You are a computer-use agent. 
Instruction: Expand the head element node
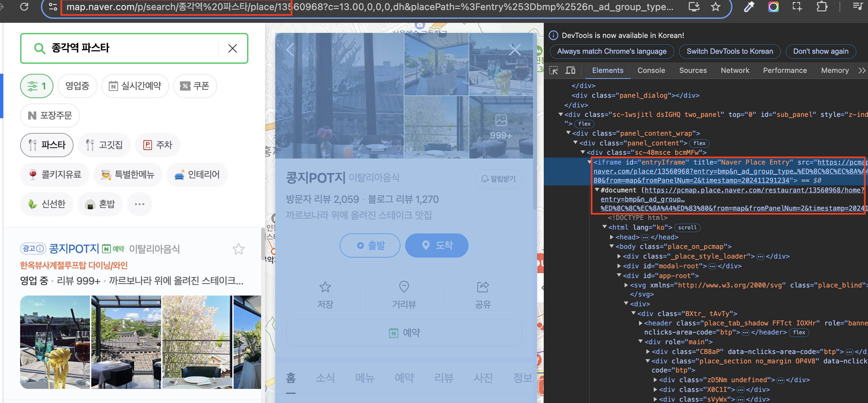(x=612, y=237)
